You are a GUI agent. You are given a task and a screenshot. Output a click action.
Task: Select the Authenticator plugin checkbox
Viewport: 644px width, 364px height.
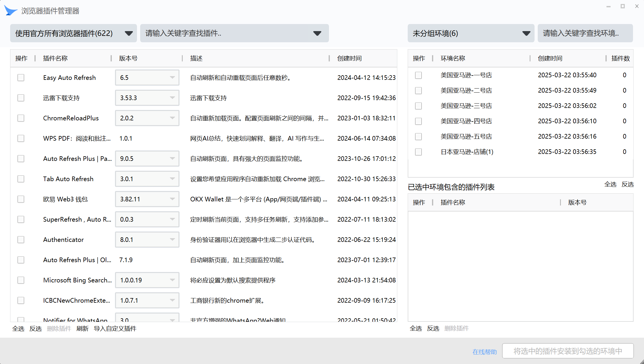point(21,240)
